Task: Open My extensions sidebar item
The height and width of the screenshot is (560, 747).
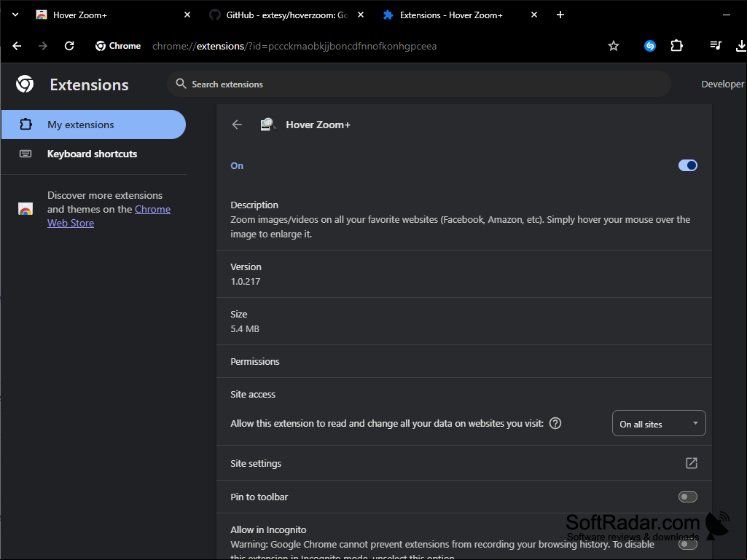Action: (x=93, y=125)
